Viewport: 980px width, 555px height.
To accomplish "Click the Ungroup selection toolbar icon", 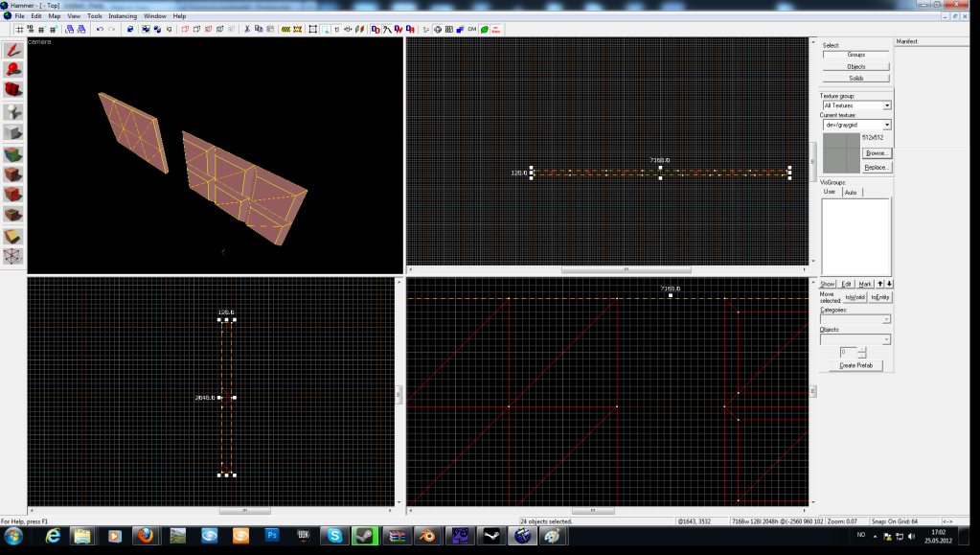I will pos(157,30).
